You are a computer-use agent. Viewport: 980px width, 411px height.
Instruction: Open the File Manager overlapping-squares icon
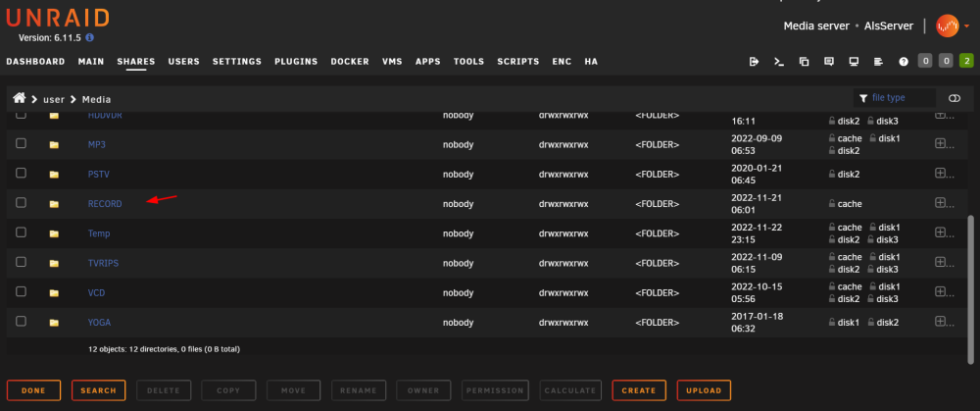(804, 61)
